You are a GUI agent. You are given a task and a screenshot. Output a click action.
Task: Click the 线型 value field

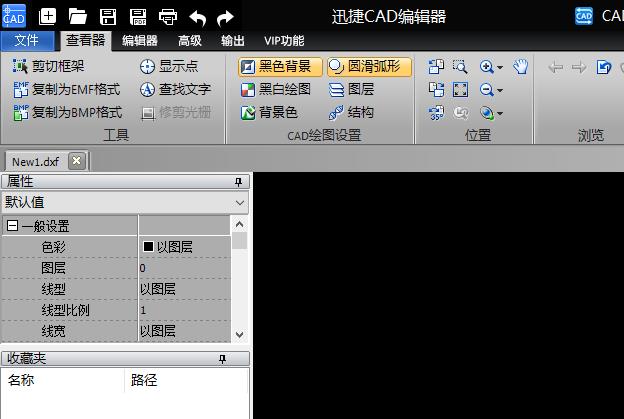click(x=184, y=289)
